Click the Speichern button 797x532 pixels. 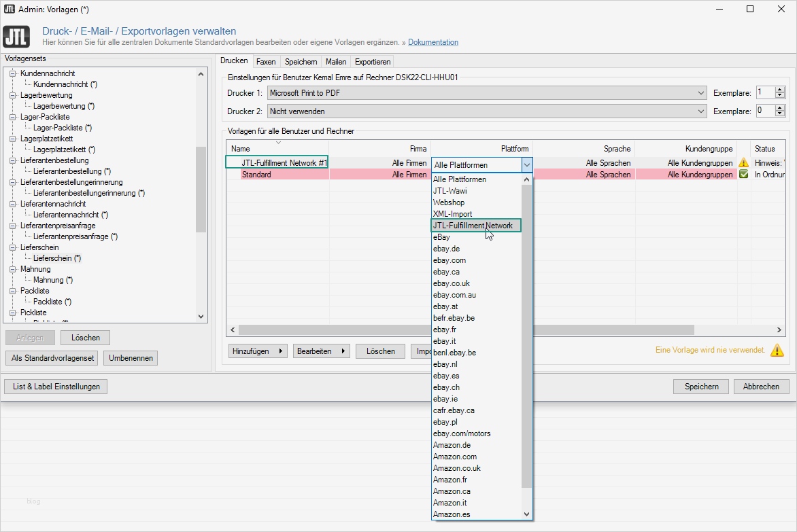click(701, 387)
